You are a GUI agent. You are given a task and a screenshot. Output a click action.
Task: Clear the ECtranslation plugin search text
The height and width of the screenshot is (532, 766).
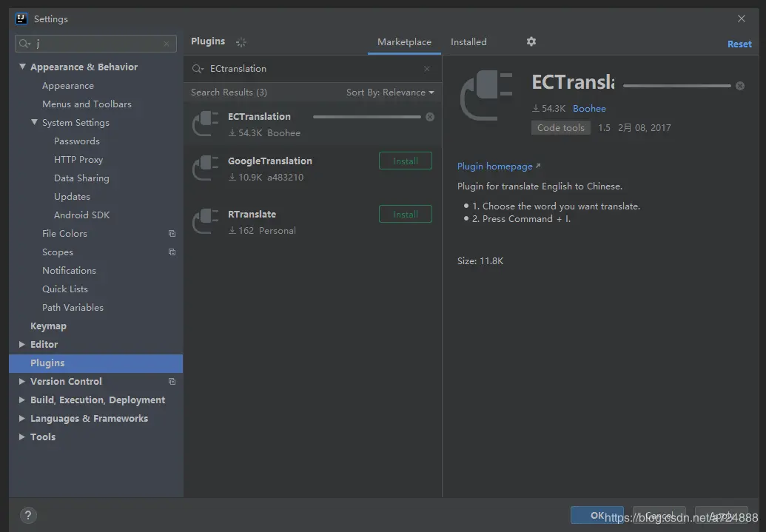(x=427, y=69)
